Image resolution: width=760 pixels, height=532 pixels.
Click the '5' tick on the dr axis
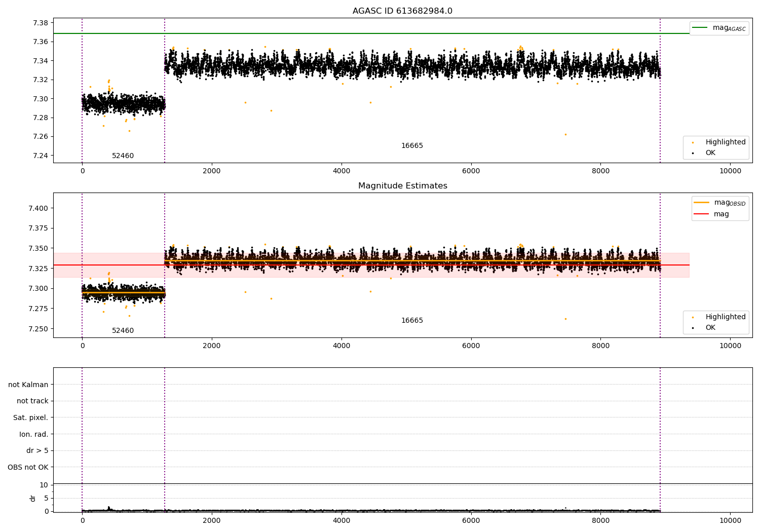(x=46, y=498)
